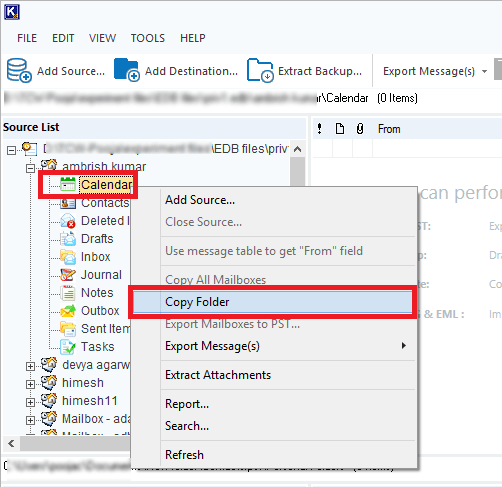Select Search... in context menu
This screenshot has width=502, height=487.
pos(272,426)
